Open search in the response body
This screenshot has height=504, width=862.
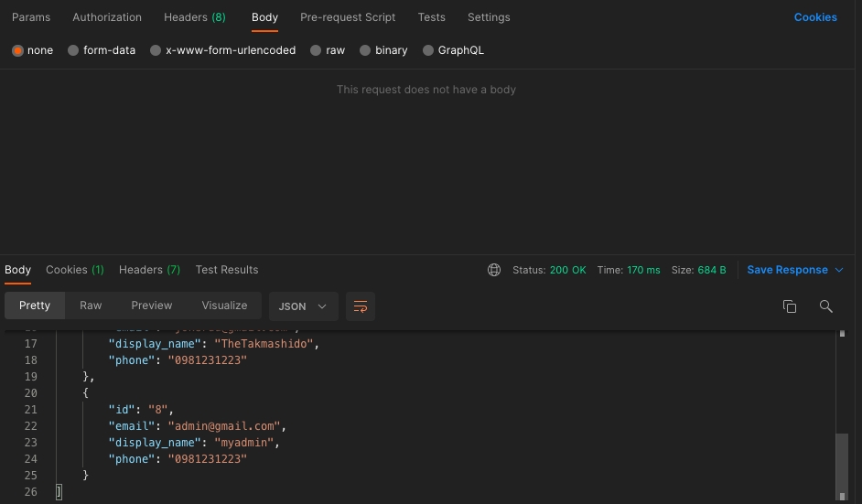825,306
